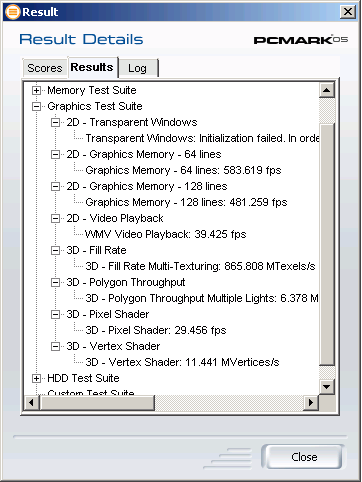Click the horizontal scrollbar left arrow
Viewport: 362px width, 482px height.
click(31, 403)
